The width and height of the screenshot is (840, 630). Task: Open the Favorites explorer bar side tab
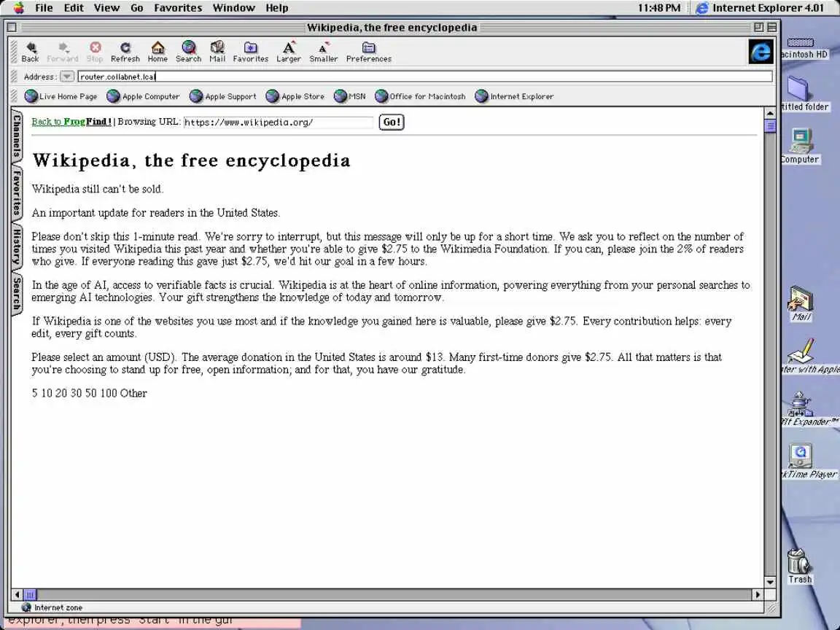[17, 192]
